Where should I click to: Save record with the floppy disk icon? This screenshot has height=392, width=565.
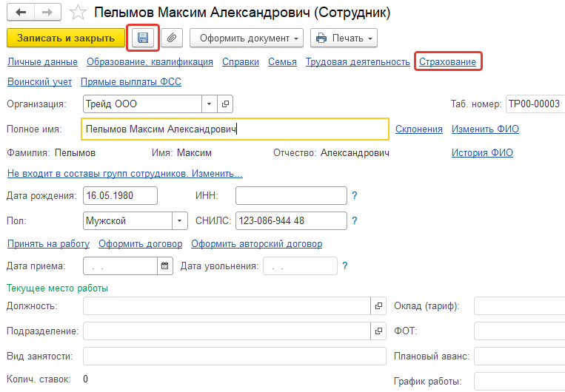tap(144, 37)
